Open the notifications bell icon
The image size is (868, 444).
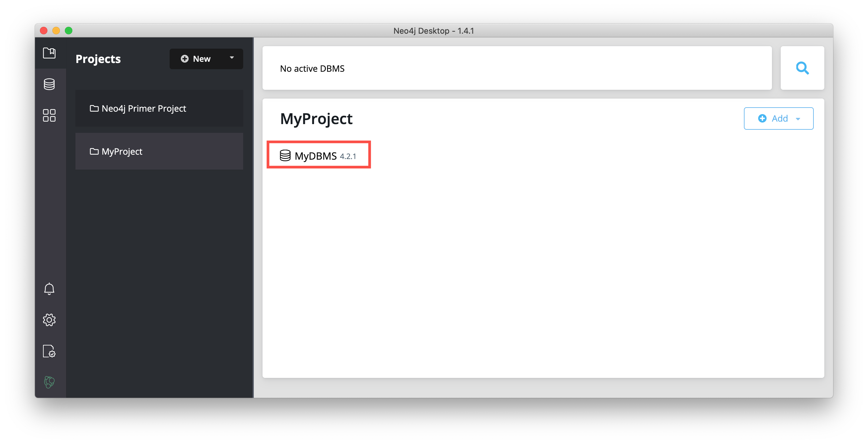point(49,289)
